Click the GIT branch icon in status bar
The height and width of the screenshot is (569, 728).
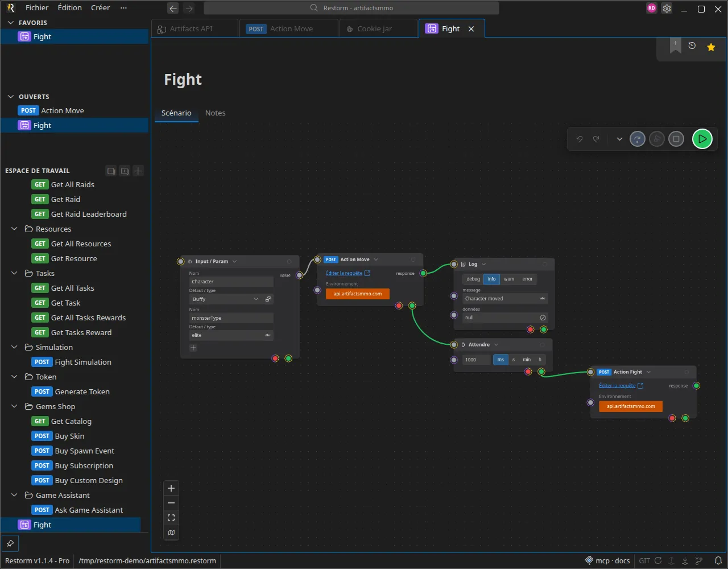(x=699, y=560)
